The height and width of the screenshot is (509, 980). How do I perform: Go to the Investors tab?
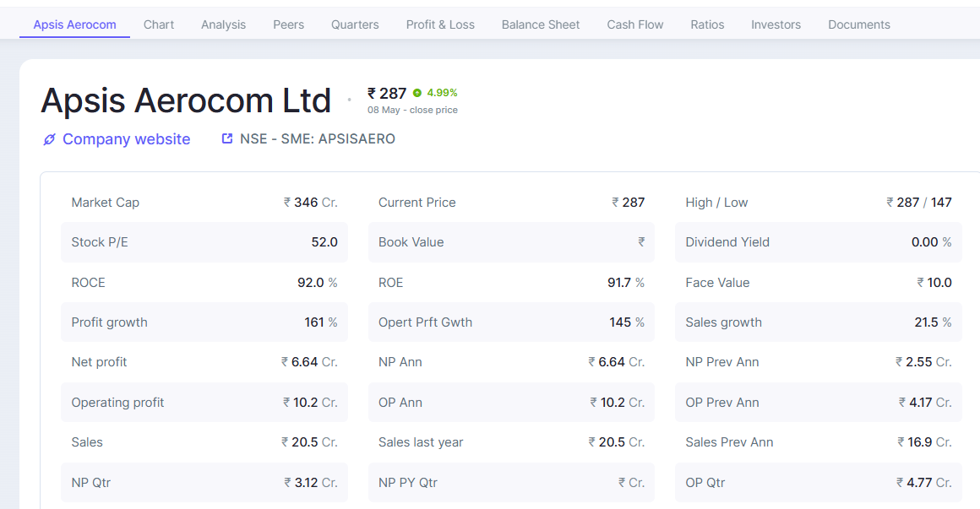[x=776, y=24]
